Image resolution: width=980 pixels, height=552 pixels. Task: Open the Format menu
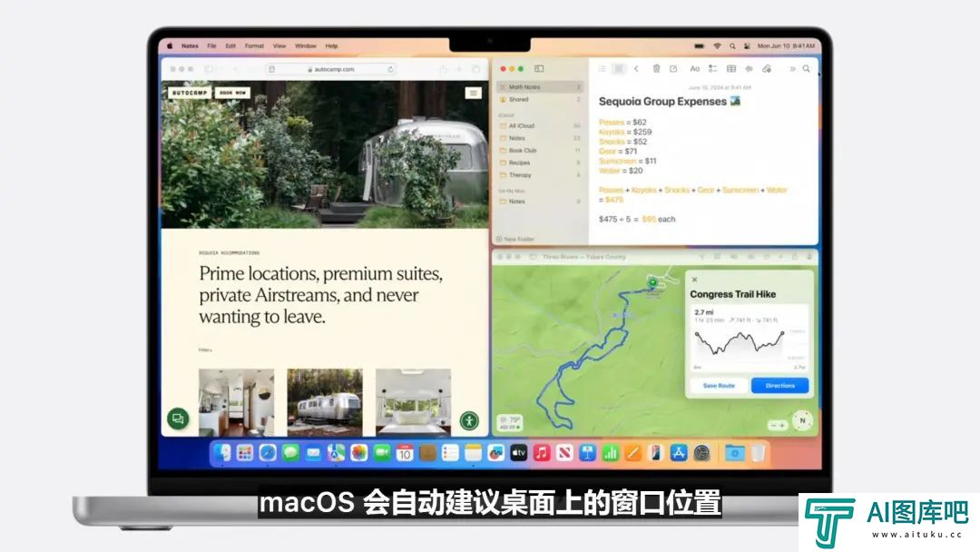point(254,45)
